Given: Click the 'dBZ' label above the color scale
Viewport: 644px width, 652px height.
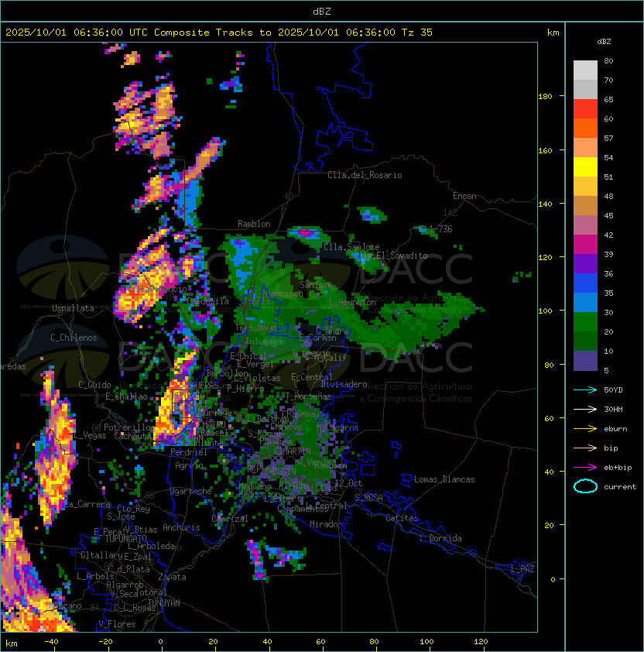Looking at the screenshot, I should [x=604, y=42].
